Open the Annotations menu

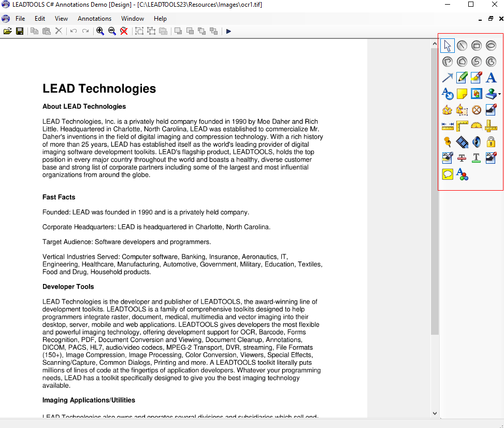point(94,19)
